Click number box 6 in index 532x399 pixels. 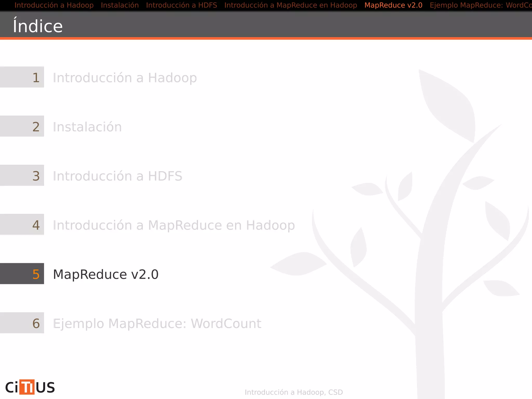tap(22, 323)
